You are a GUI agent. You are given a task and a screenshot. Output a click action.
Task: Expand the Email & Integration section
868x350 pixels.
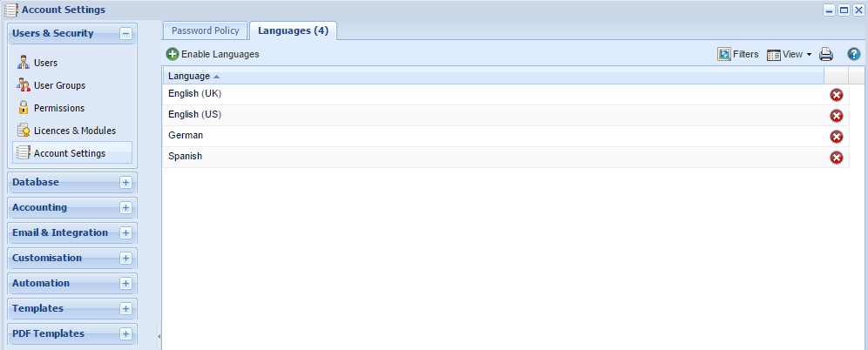click(x=125, y=233)
